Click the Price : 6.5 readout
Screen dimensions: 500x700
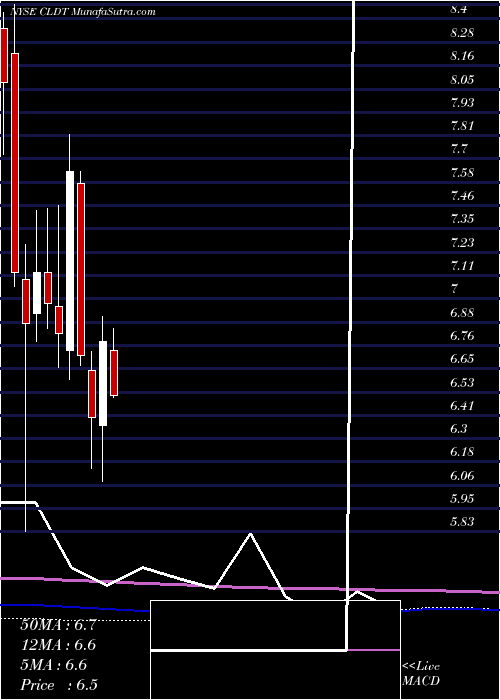coord(59,685)
